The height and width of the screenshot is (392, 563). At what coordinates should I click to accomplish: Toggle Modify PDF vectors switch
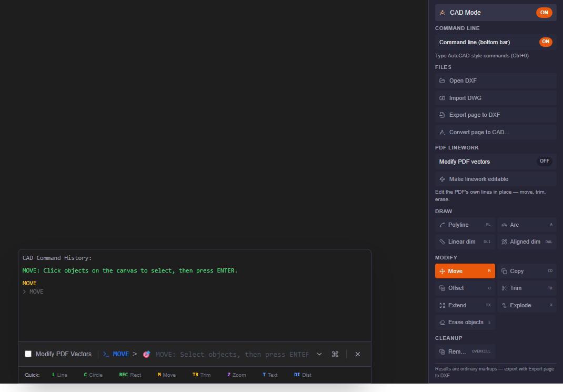[x=545, y=161]
